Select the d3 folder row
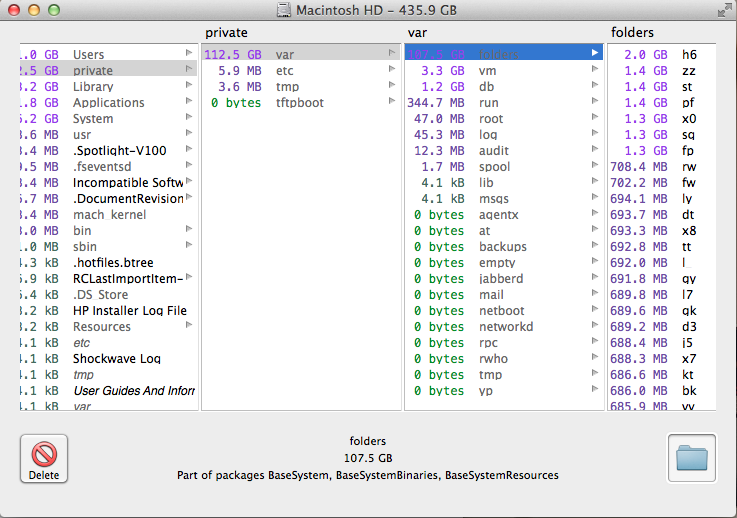The image size is (737, 518). tap(662, 326)
